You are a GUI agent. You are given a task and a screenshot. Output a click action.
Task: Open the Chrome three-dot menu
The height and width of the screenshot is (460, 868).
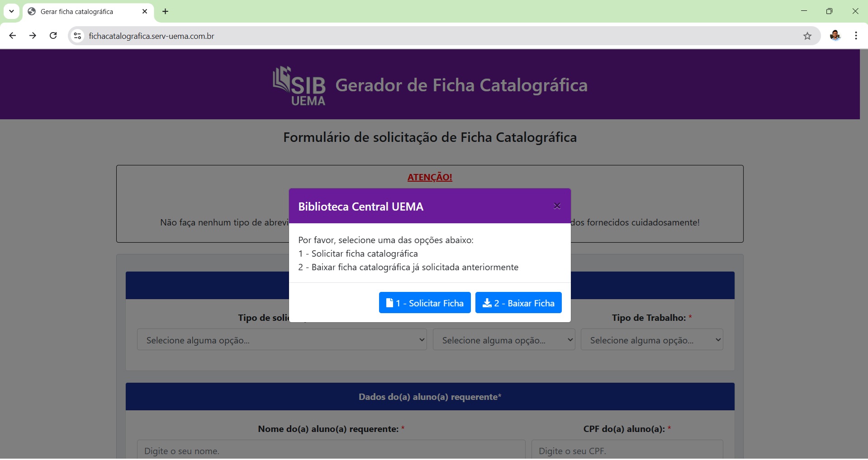855,36
